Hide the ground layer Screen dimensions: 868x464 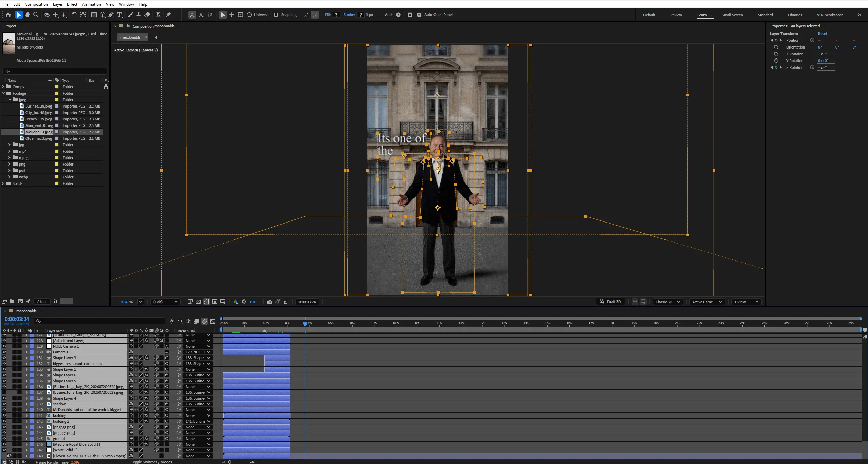[x=4, y=439]
